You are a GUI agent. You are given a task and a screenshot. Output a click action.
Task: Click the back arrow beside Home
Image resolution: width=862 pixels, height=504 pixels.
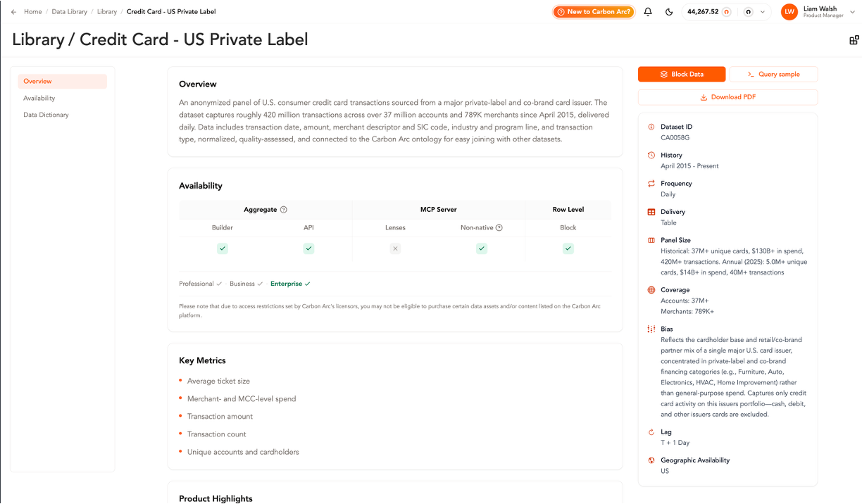pos(13,12)
